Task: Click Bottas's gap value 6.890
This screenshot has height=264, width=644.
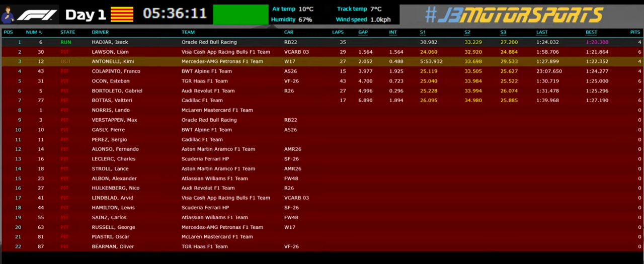Action: pyautogui.click(x=365, y=101)
